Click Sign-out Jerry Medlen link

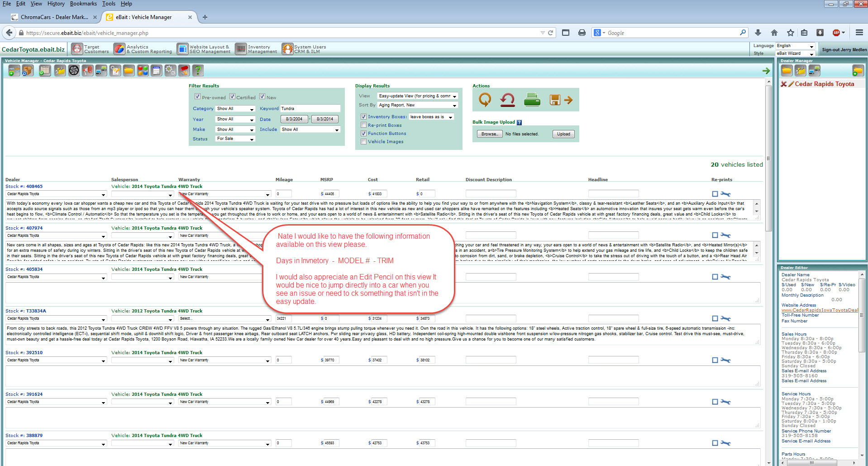click(x=844, y=50)
